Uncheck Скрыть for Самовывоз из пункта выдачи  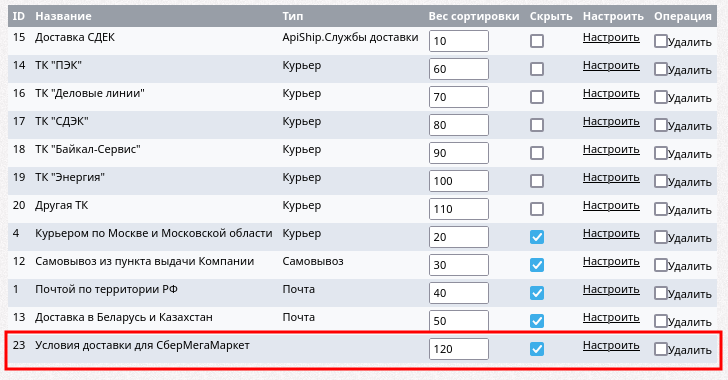pos(537,265)
